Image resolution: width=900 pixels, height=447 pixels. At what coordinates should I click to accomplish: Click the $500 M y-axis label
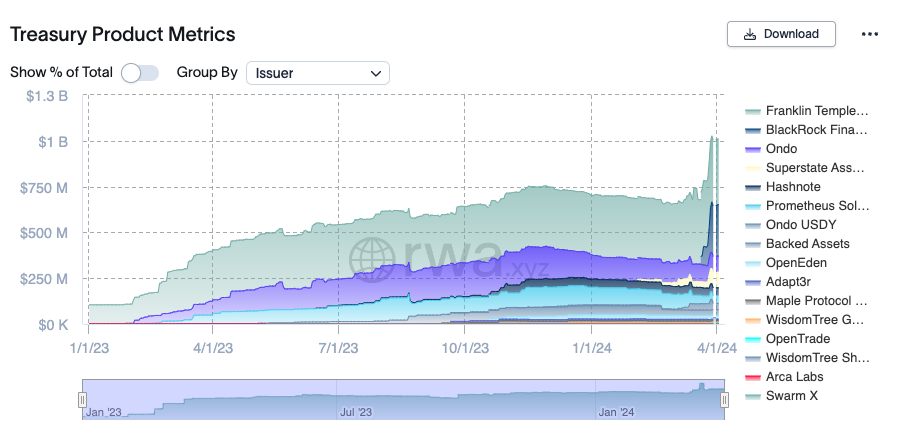(44, 233)
